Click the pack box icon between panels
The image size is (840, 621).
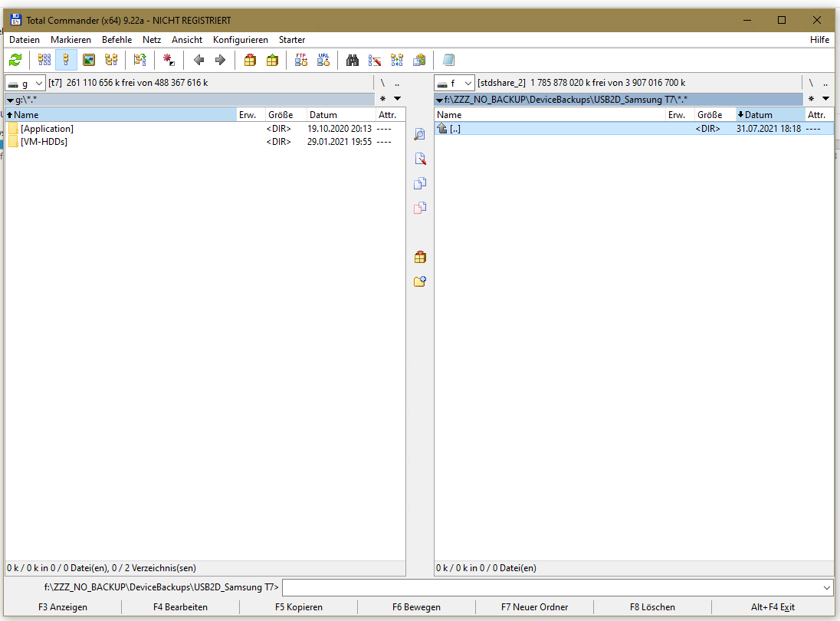click(420, 257)
